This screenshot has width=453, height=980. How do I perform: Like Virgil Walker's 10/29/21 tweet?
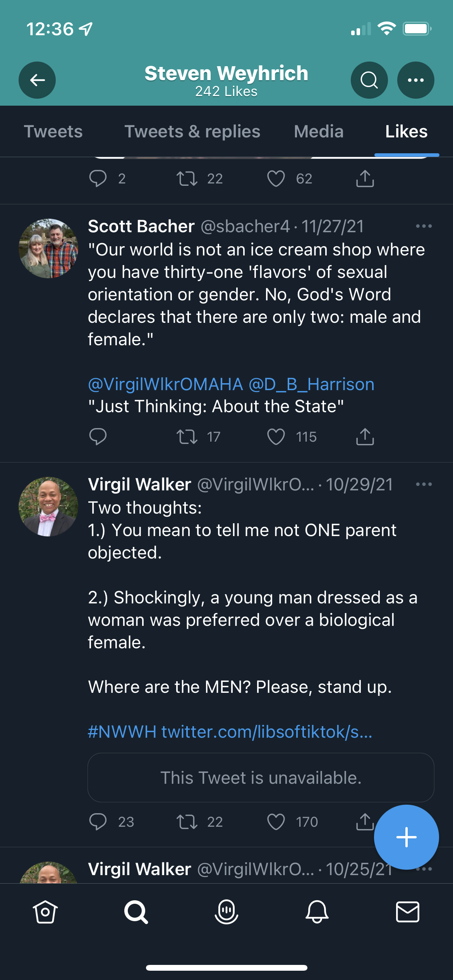[276, 822]
